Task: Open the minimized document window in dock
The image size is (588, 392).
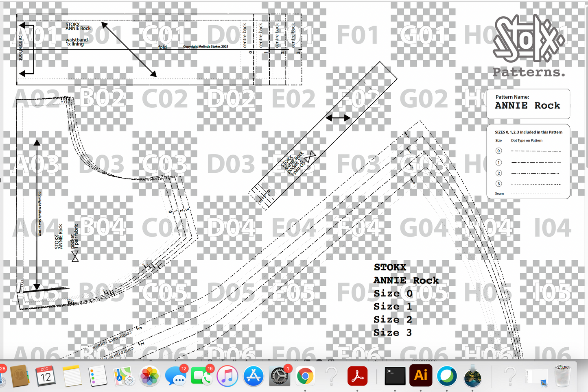Action: point(536,377)
